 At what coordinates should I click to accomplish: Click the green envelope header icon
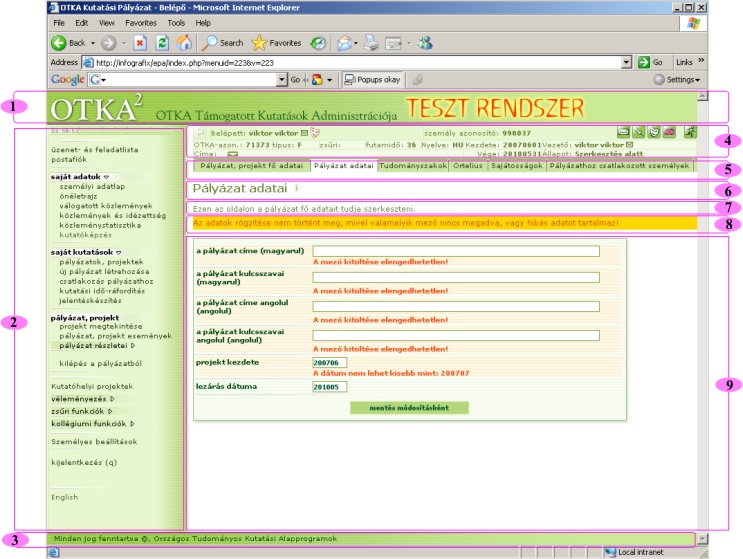click(x=623, y=132)
